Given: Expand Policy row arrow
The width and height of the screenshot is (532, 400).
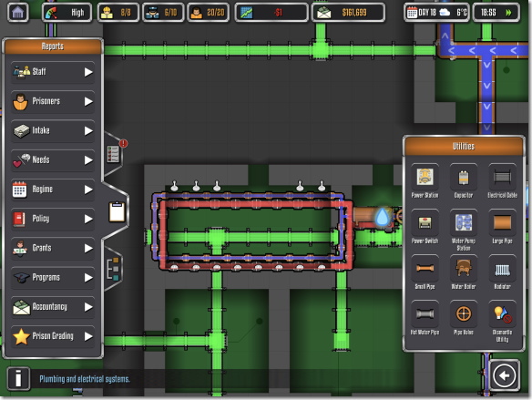Looking at the screenshot, I should pyautogui.click(x=88, y=219).
